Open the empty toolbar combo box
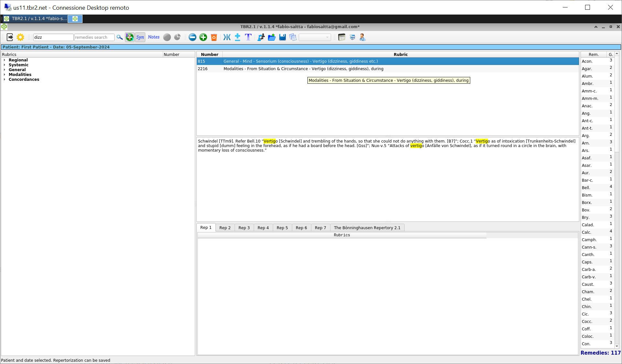 [x=315, y=37]
